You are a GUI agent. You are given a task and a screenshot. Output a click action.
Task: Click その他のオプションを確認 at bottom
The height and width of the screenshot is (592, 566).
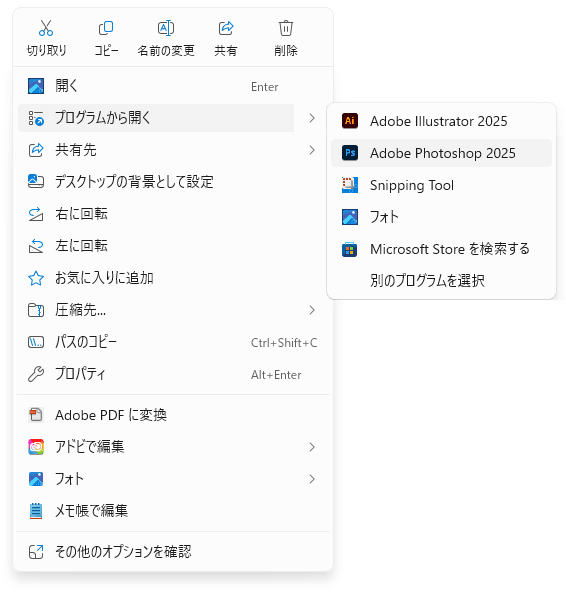173,552
